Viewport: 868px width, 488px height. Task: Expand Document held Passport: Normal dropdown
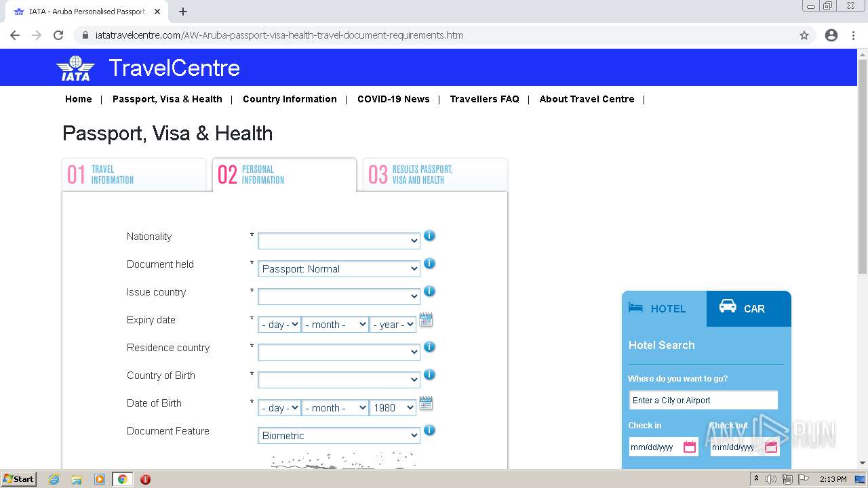[339, 269]
